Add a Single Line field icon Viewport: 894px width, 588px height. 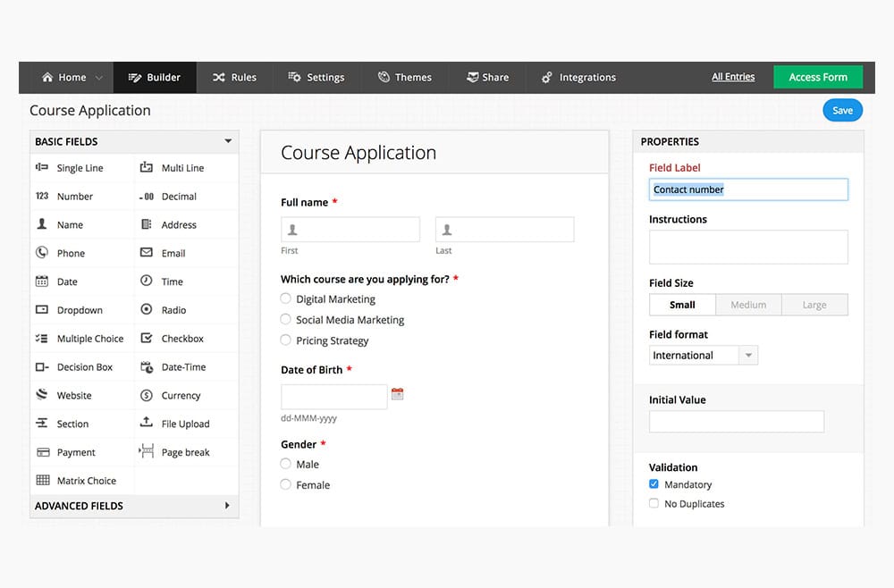pyautogui.click(x=42, y=167)
